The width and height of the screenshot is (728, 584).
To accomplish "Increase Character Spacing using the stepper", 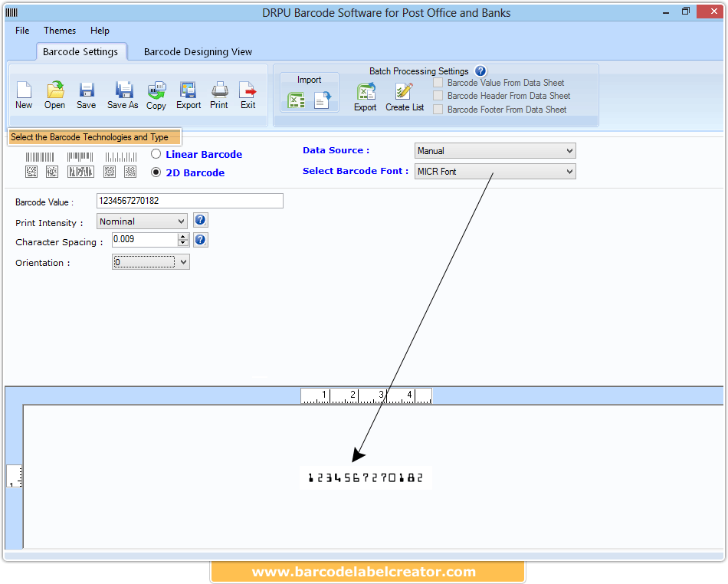I will tap(182, 236).
